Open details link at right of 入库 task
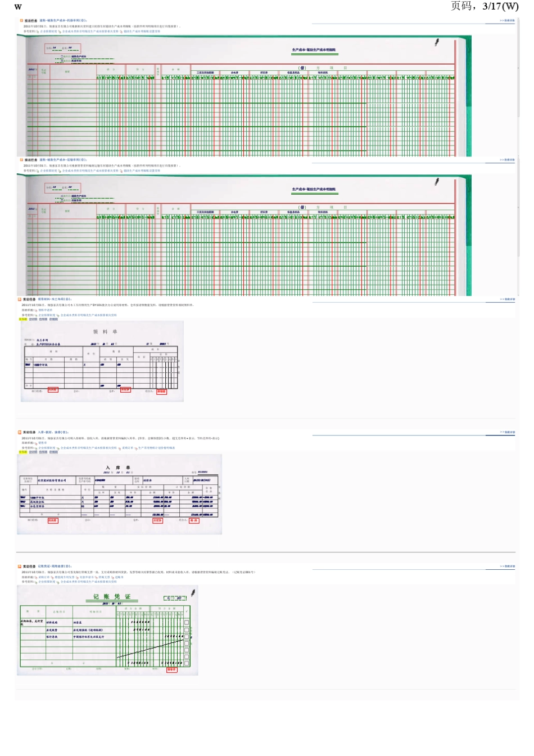The width and height of the screenshot is (534, 756). (x=507, y=433)
